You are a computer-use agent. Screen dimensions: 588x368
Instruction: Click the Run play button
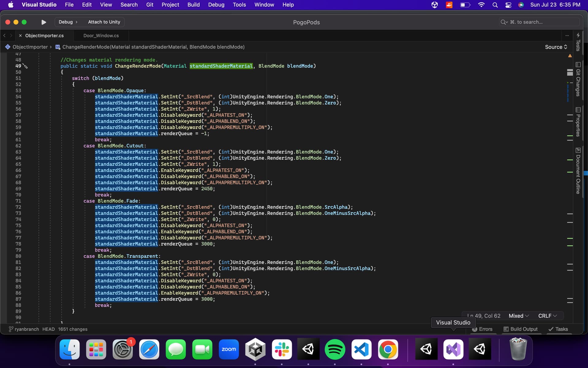(43, 22)
